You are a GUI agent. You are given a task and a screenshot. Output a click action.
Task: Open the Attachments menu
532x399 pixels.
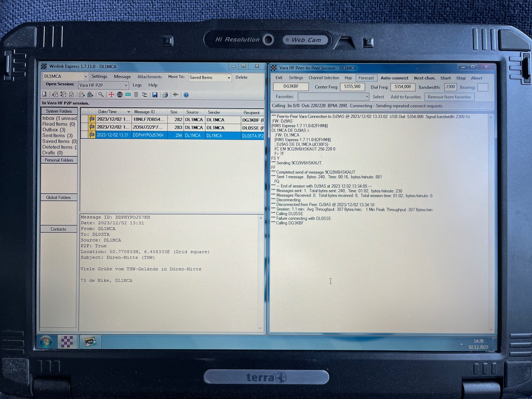tap(150, 77)
